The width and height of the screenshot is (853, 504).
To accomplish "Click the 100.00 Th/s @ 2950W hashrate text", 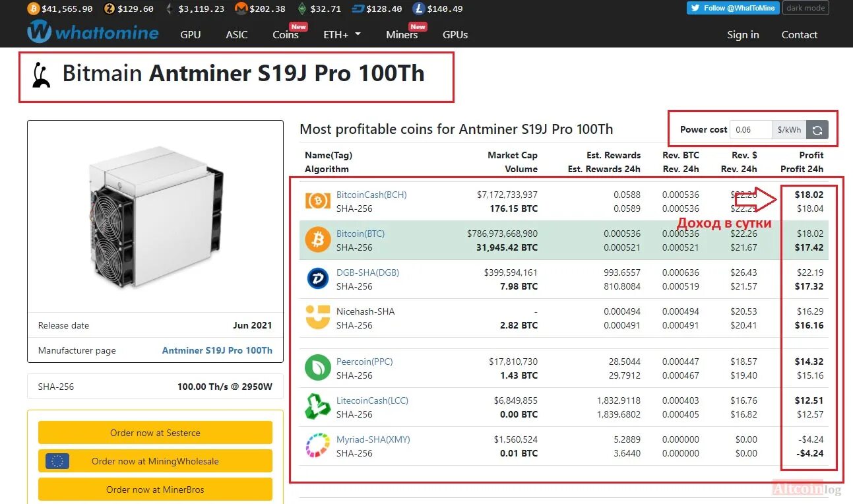I will [x=224, y=387].
